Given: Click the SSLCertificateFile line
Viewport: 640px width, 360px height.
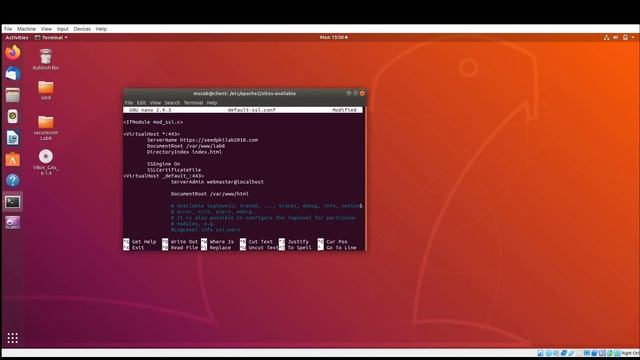Looking at the screenshot, I should point(174,170).
